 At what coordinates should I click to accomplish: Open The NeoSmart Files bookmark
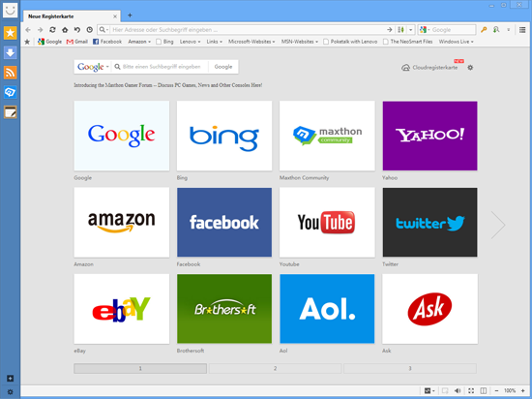(408, 42)
